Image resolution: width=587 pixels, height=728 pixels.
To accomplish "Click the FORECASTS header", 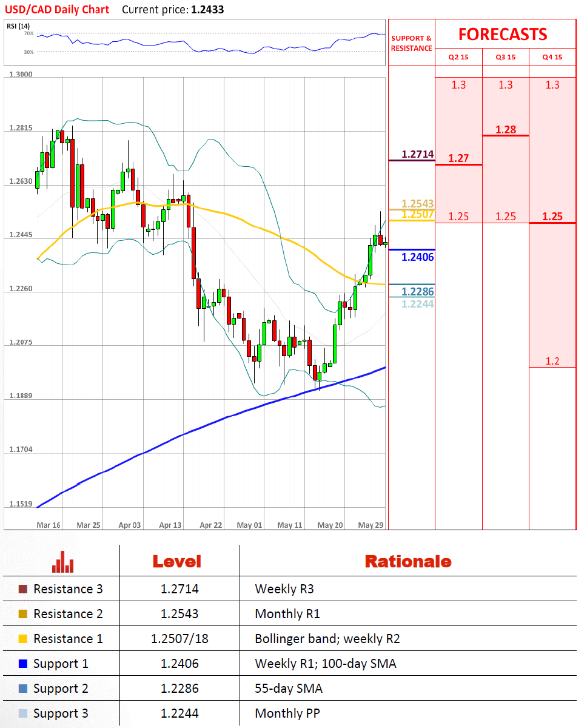I will coord(503,34).
